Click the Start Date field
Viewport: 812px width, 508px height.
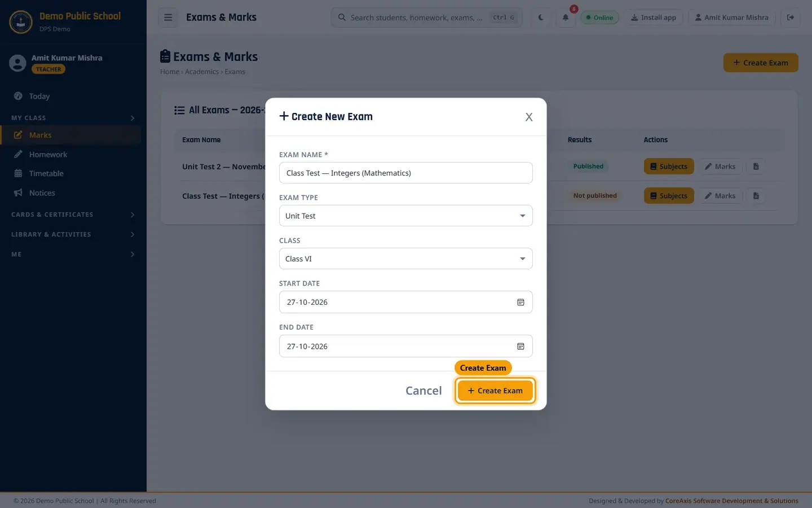click(x=406, y=302)
